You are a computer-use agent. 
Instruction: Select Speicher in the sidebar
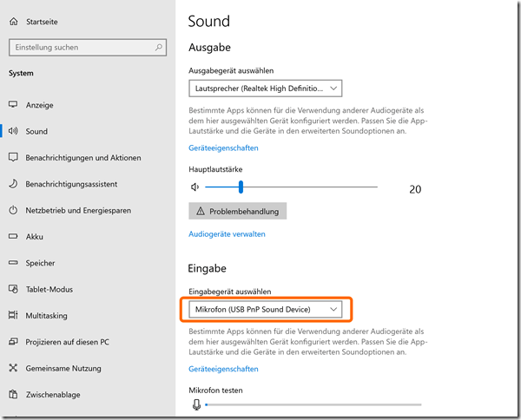(x=40, y=263)
